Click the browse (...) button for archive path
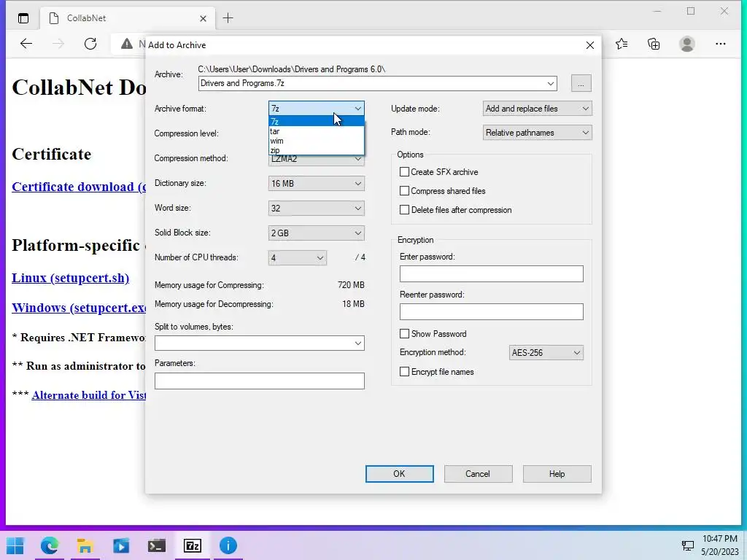The width and height of the screenshot is (747, 560). click(x=581, y=83)
